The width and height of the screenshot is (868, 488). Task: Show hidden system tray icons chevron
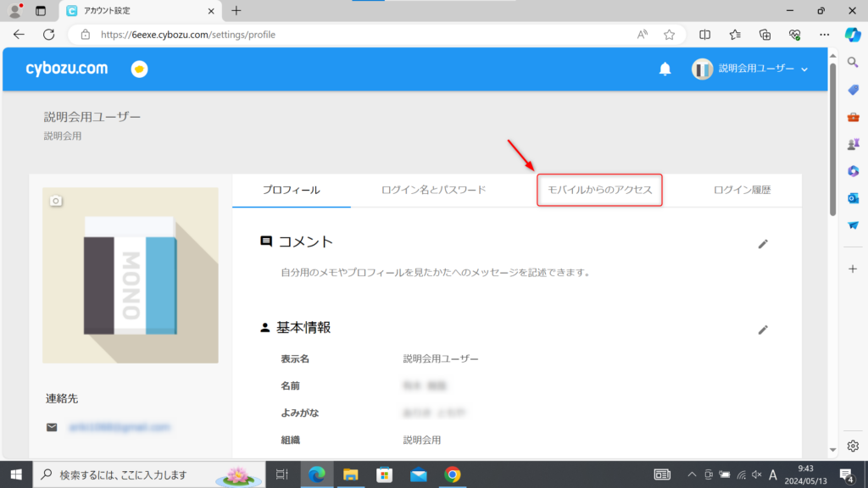692,474
